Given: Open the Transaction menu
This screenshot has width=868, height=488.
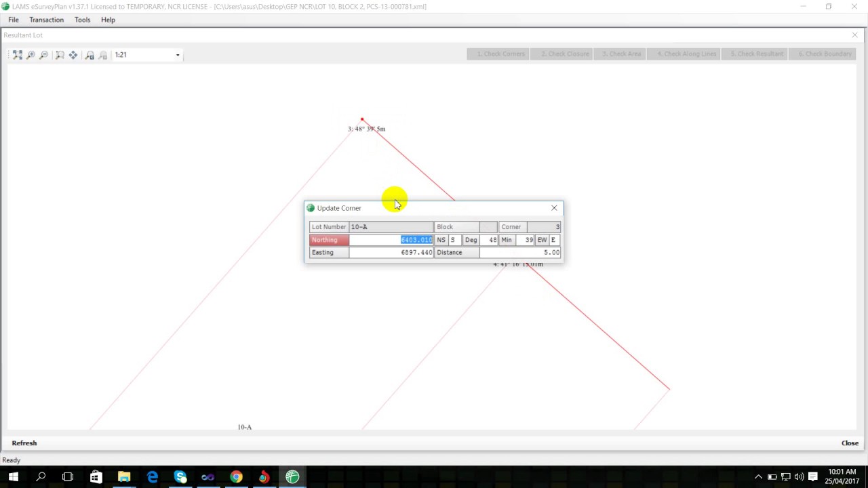Looking at the screenshot, I should (x=46, y=20).
